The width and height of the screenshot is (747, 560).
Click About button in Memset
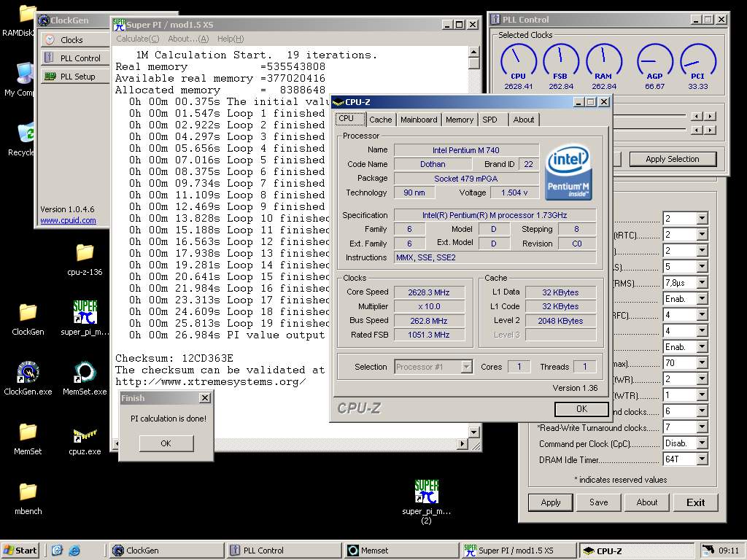(x=647, y=502)
